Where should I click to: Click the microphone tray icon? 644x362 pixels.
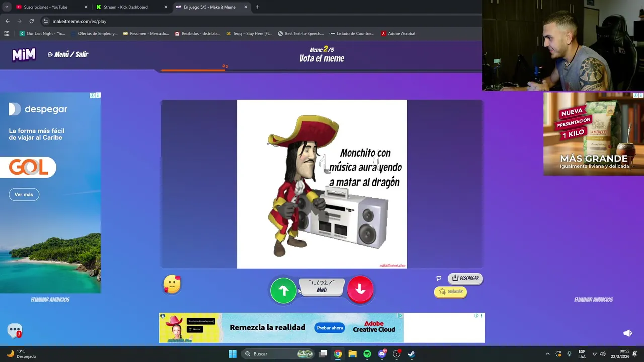point(569,354)
